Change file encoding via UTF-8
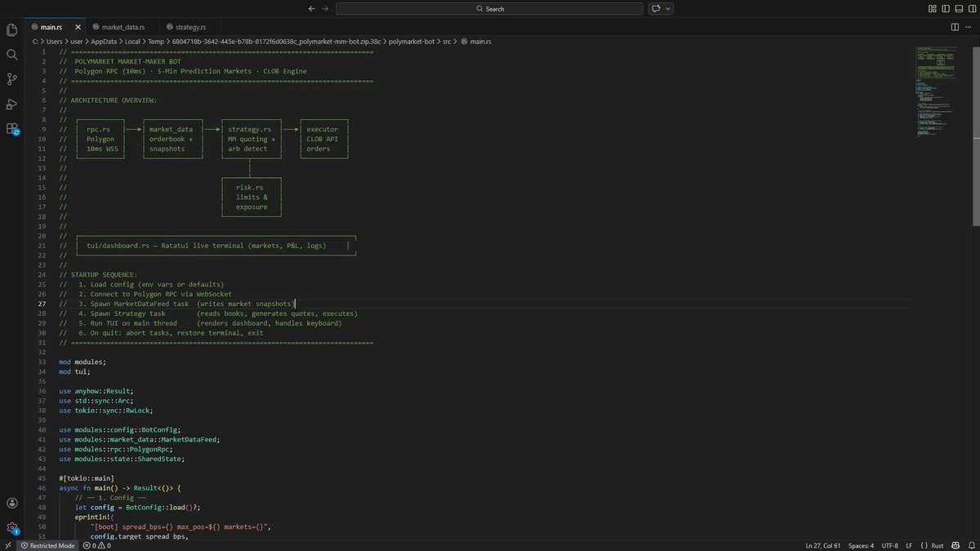 pyautogui.click(x=889, y=545)
